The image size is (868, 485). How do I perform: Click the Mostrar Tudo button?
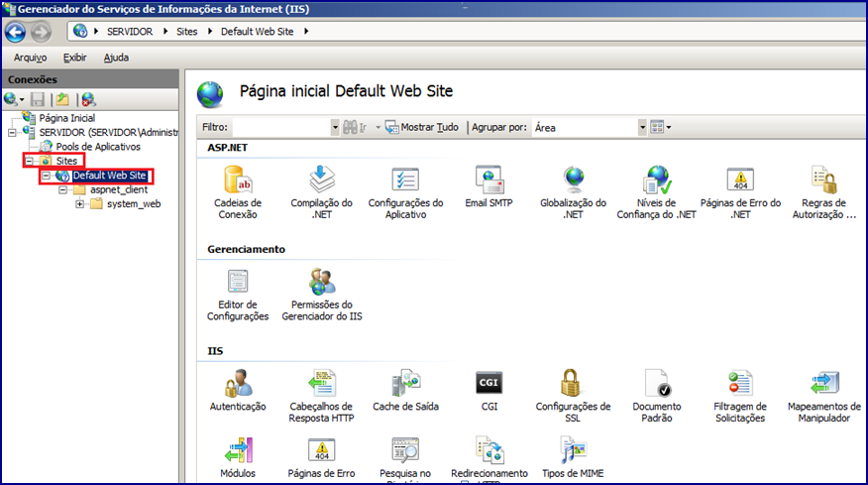tap(422, 128)
